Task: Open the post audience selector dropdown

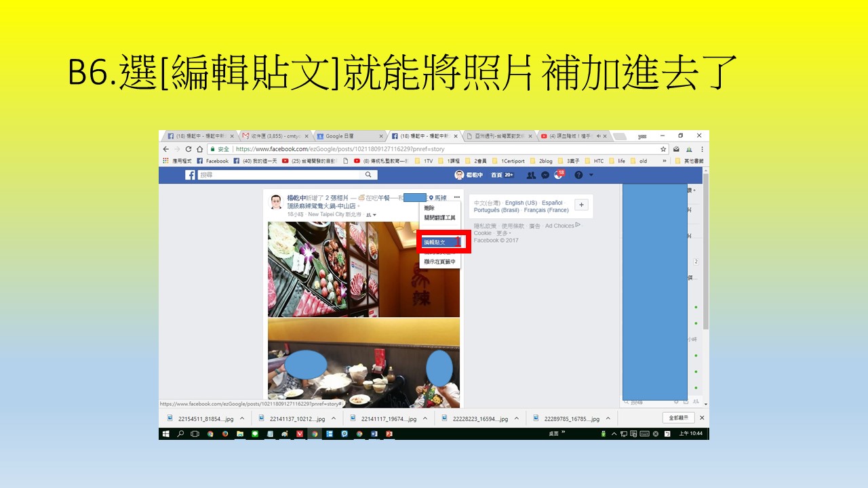Action: pyautogui.click(x=371, y=214)
